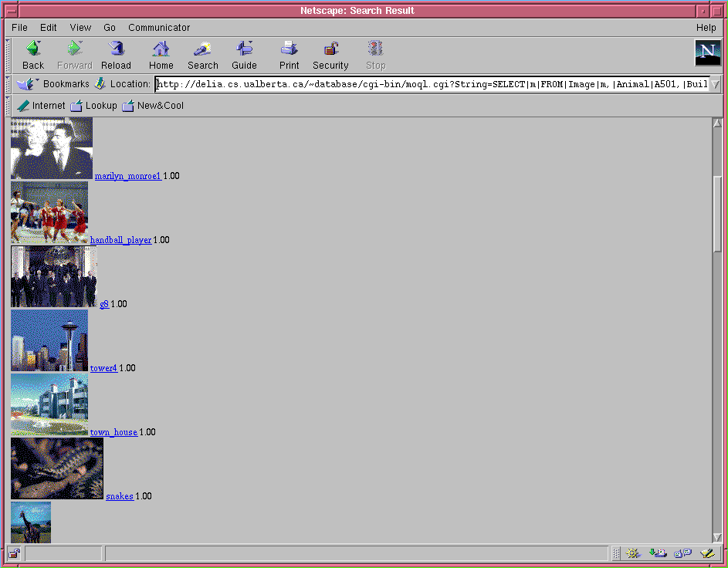Open the g8 link
This screenshot has height=568, width=728.
(x=104, y=304)
